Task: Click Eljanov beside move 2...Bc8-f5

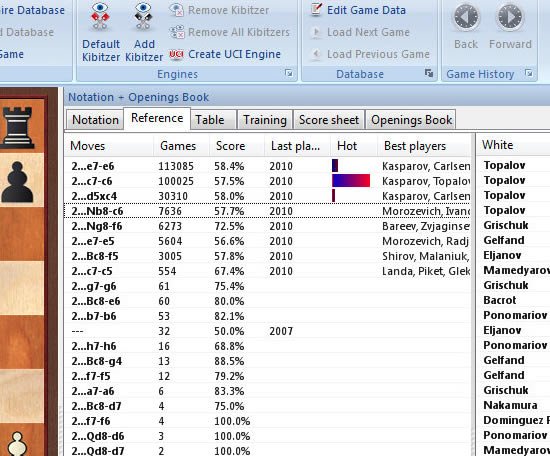Action: tap(502, 255)
